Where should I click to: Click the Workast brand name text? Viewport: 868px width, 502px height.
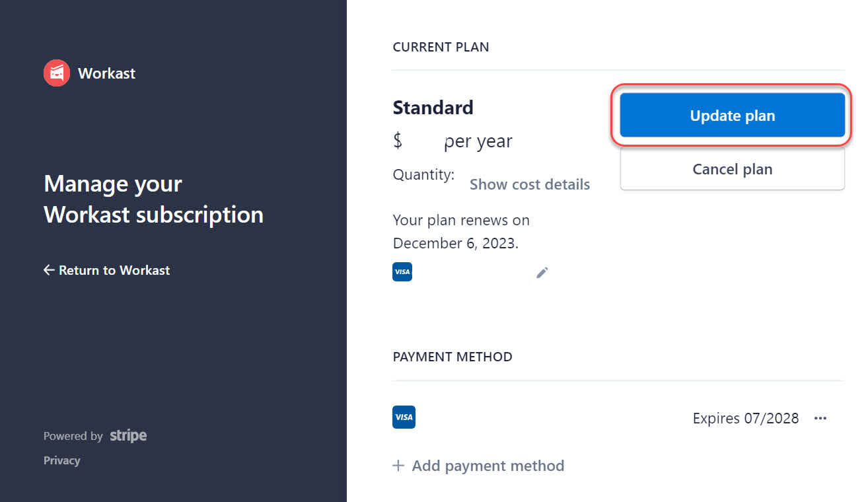click(106, 73)
